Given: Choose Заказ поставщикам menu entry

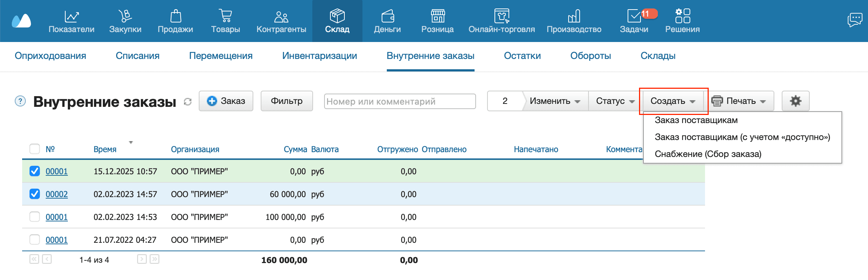Looking at the screenshot, I should 696,120.
